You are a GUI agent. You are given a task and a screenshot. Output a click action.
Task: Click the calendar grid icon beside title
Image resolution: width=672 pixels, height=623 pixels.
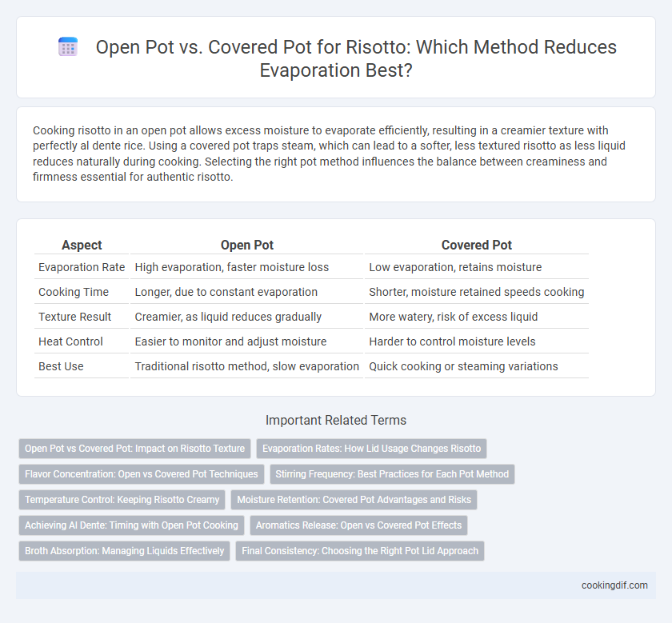coord(68,46)
